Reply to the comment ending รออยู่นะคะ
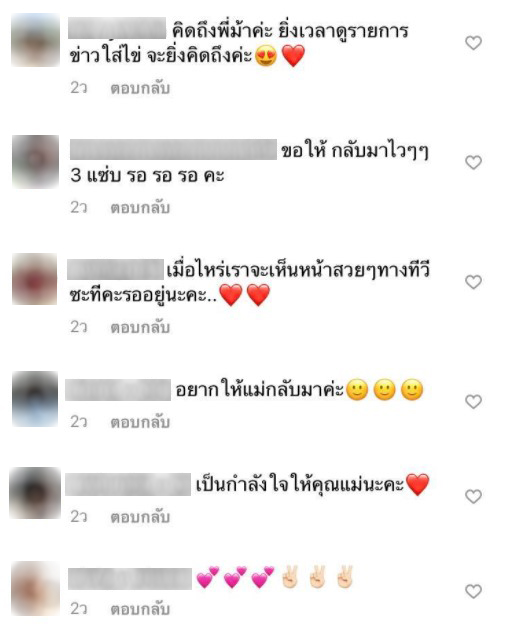 140,328
